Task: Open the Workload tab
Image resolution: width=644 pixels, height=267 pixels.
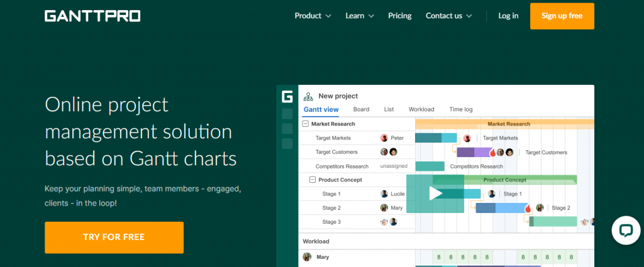Action: [x=421, y=109]
